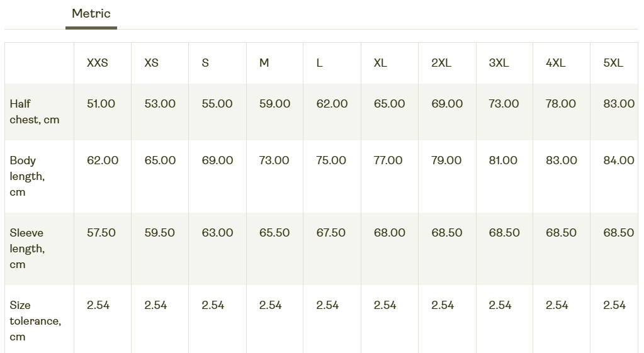The height and width of the screenshot is (353, 644).
Task: Click the XS size column header
Action: click(151, 63)
